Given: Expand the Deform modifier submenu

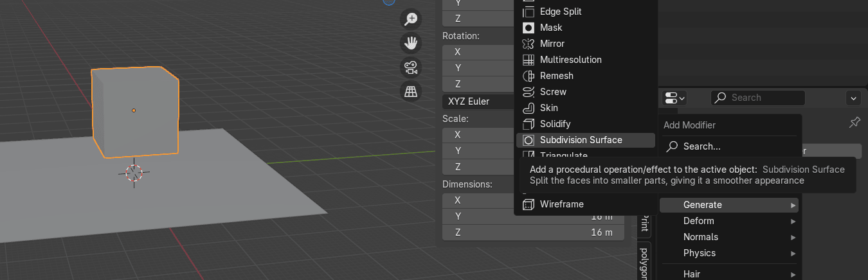Looking at the screenshot, I should [730, 221].
